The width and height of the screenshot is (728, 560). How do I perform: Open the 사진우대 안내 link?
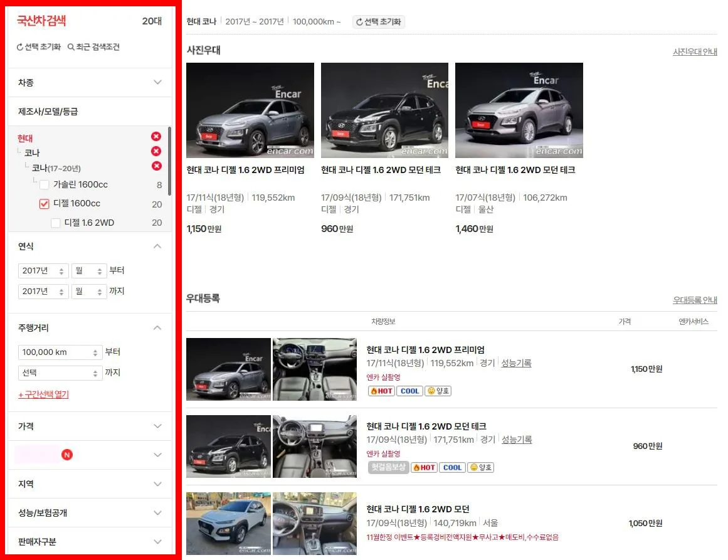coord(695,52)
